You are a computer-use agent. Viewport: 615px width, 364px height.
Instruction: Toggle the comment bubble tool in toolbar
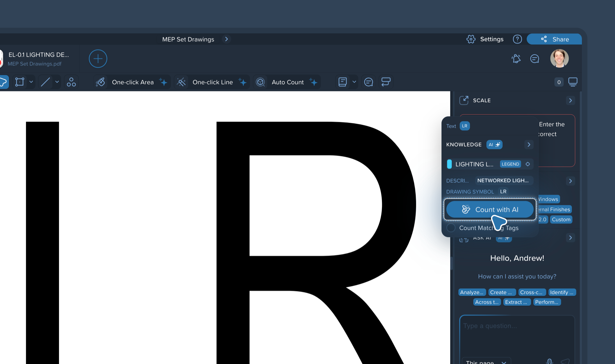click(368, 82)
